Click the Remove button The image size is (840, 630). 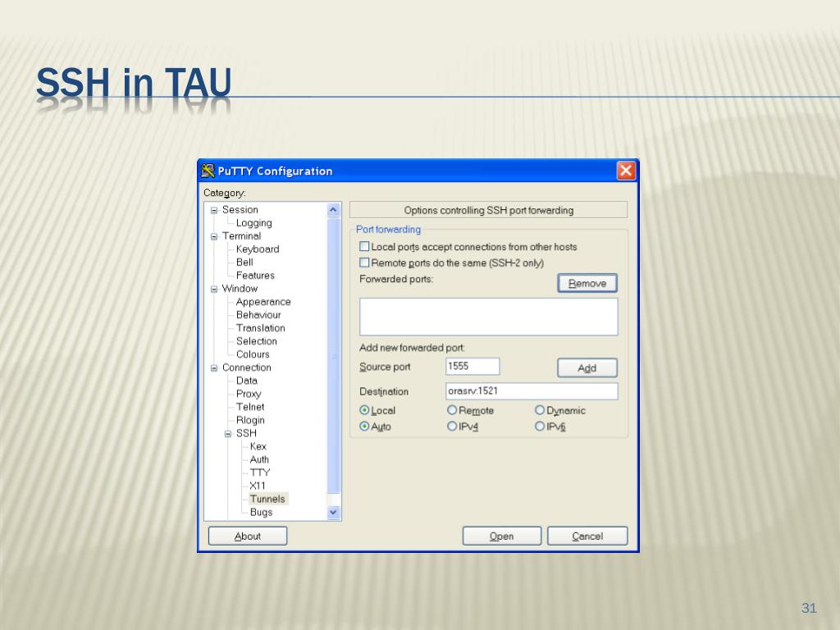pos(587,283)
